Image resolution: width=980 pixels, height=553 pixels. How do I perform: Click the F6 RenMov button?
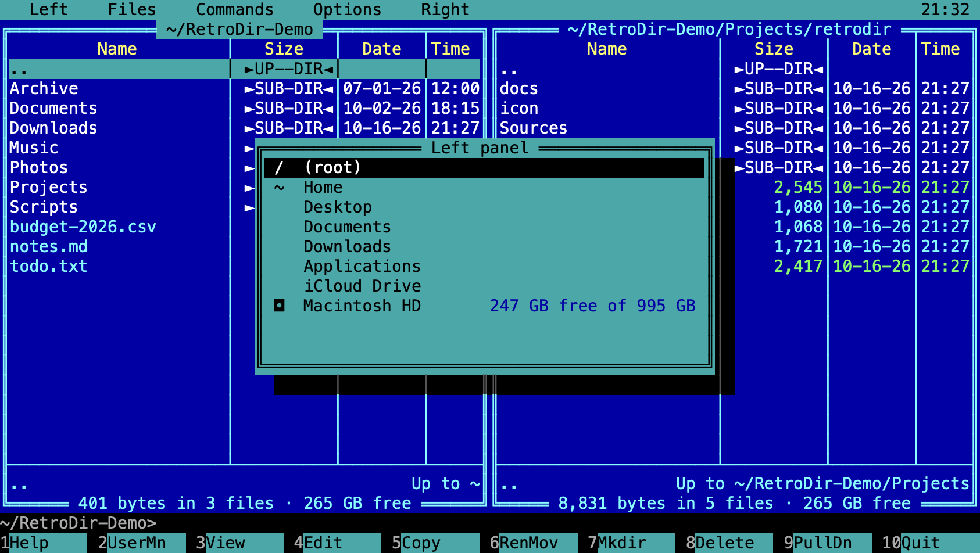[x=534, y=543]
